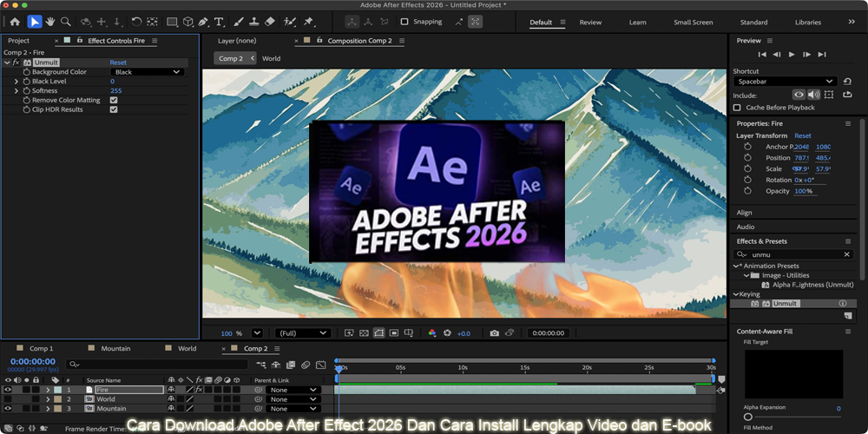Click the Fire layer color label swatch
This screenshot has height=434, width=868.
(57, 390)
